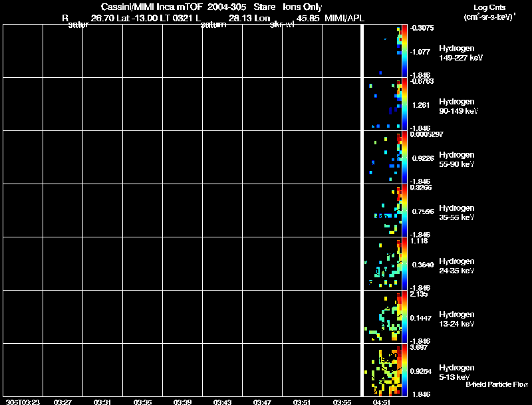Viewport: 532px width, 405px height.
Task: Click the 0.9226 scale midpoint value
Action: 423,158
